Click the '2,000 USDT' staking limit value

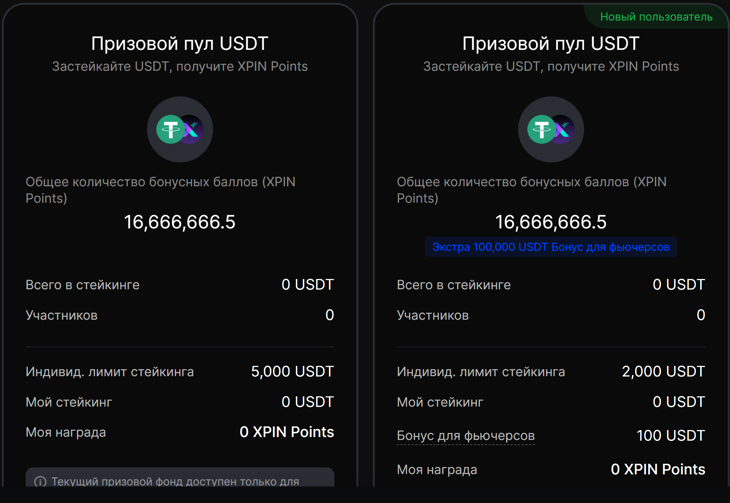(663, 372)
